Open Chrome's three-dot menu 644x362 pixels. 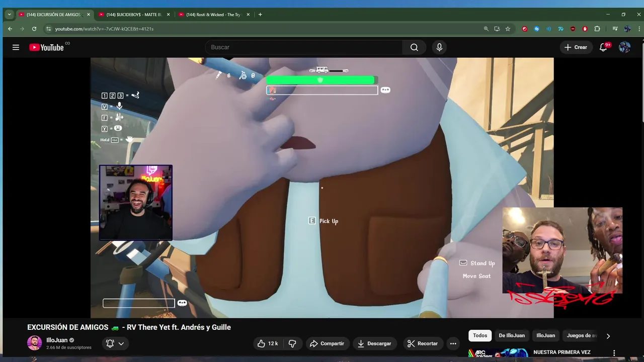tap(639, 29)
